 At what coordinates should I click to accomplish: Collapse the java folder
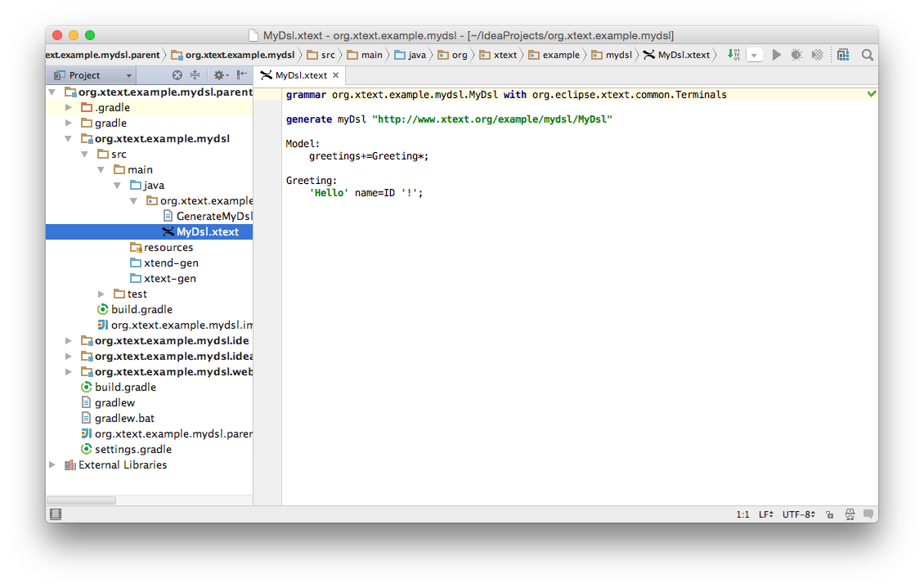[117, 186]
